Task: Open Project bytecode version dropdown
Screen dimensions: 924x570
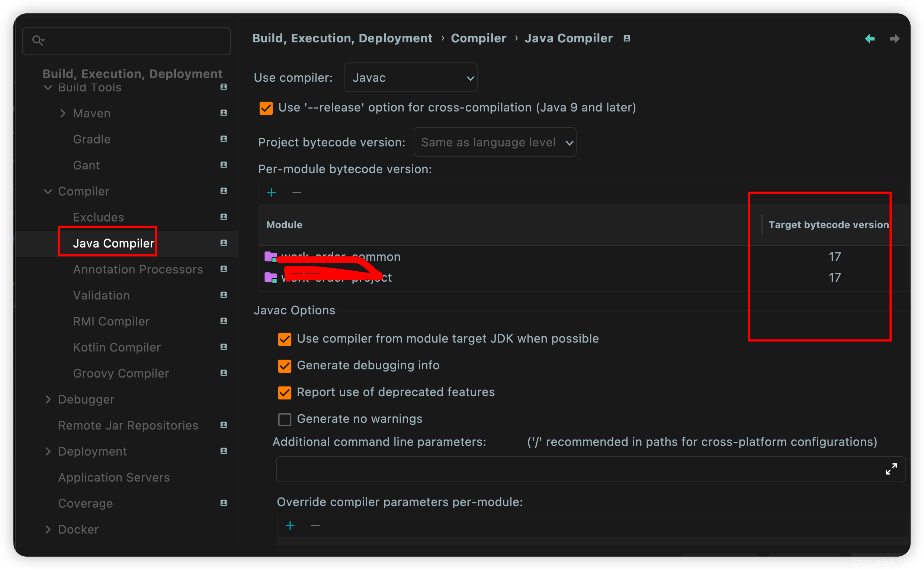Action: click(494, 142)
